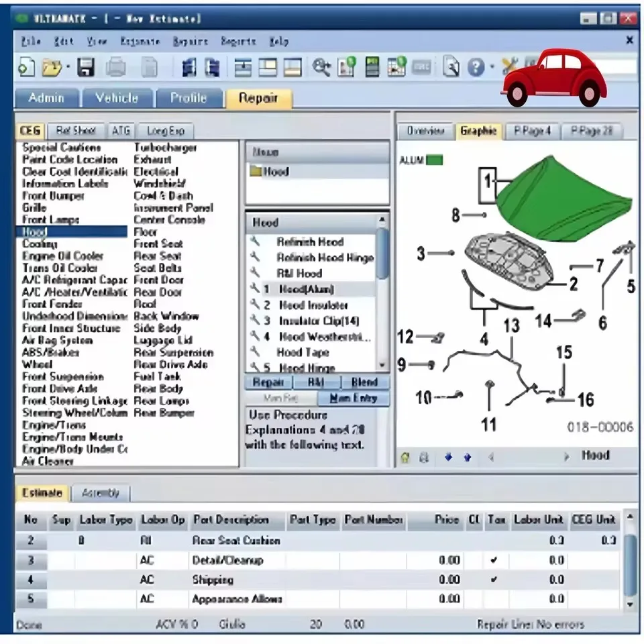Click the Main Entry button
The image size is (644, 644).
[x=354, y=398]
